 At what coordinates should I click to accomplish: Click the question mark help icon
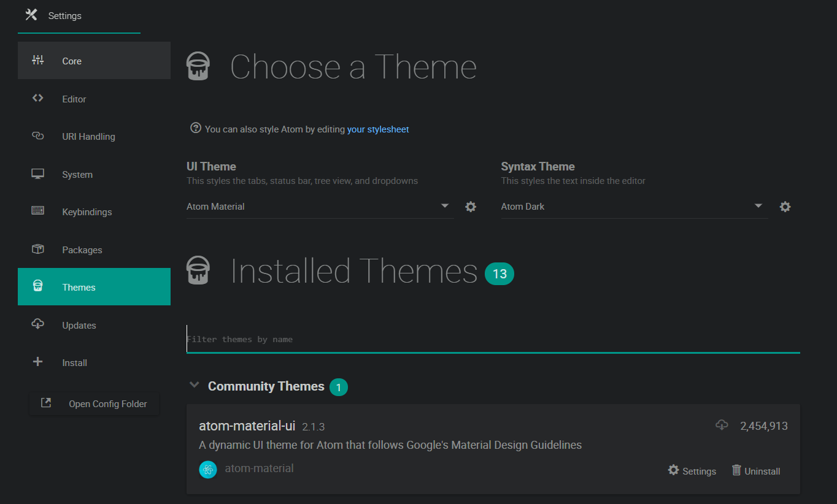coord(196,128)
